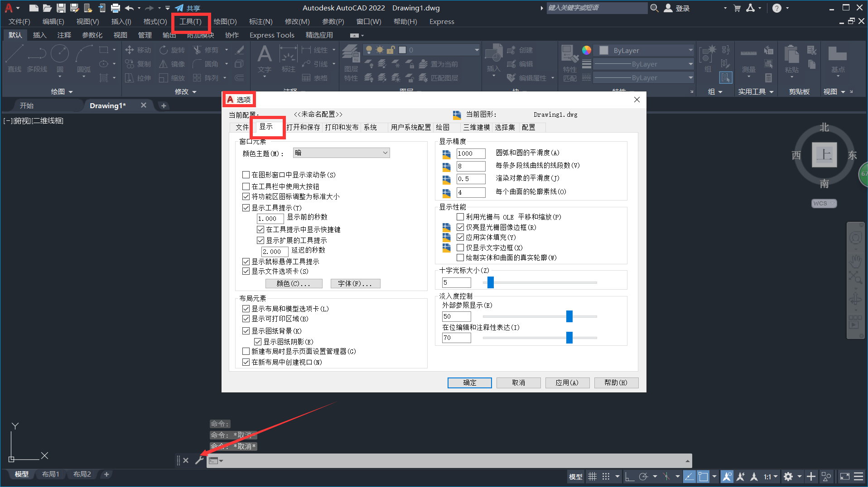Click the customization hamburger icon in status bar
This screenshot has width=868, height=487.
pos(858,477)
